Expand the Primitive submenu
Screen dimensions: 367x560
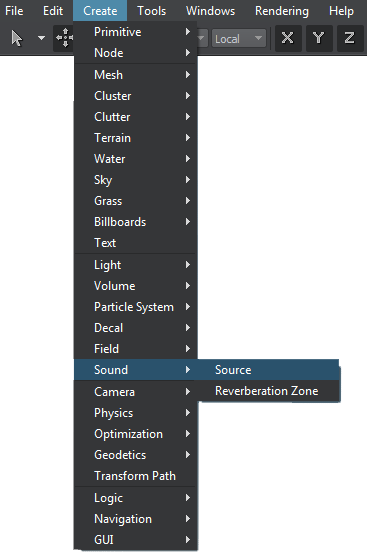click(136, 32)
